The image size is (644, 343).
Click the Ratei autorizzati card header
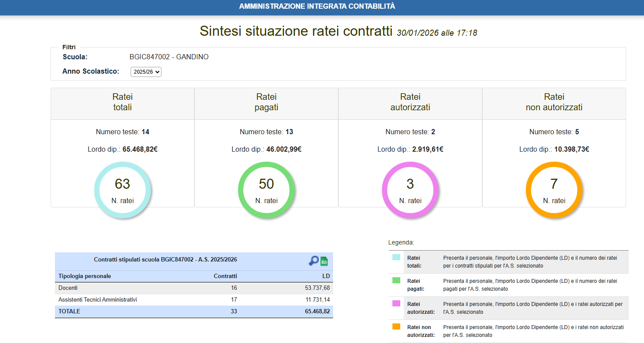[410, 102]
